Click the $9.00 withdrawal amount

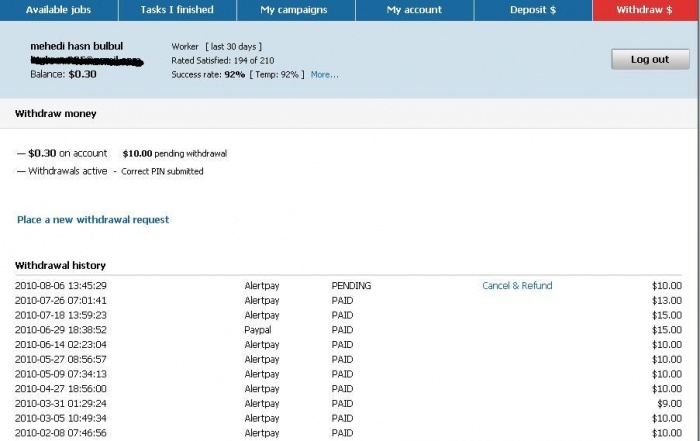pyautogui.click(x=669, y=403)
